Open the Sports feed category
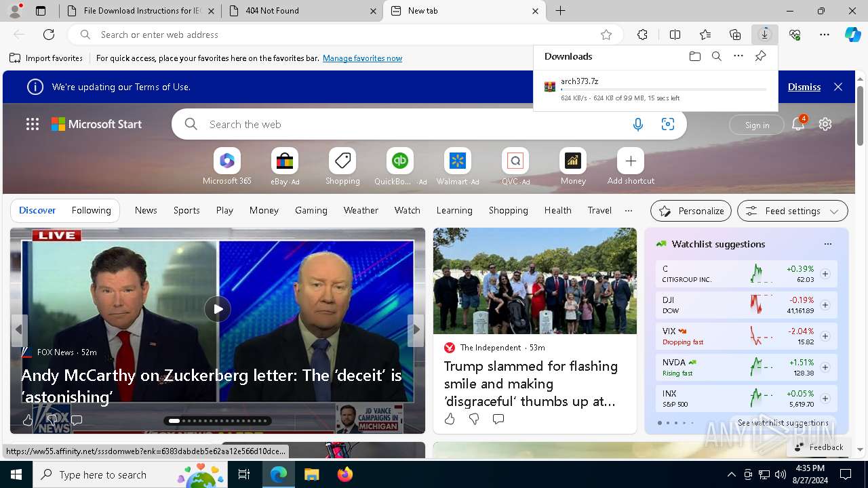Viewport: 868px width, 488px height. (186, 210)
